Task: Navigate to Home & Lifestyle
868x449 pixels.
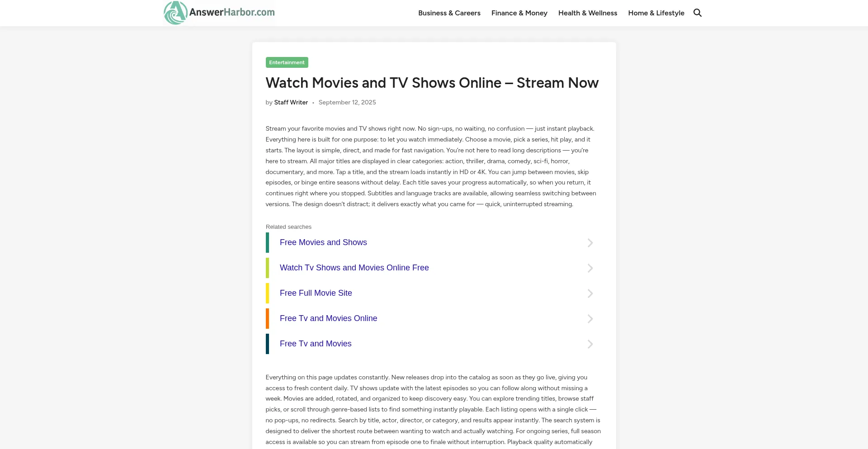Action: click(x=656, y=13)
